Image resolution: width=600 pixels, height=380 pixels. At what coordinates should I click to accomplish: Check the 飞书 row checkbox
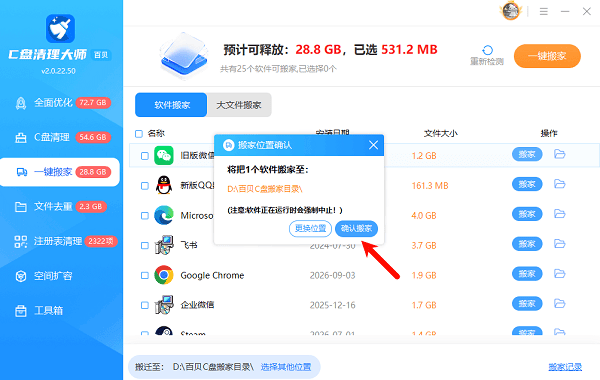(x=145, y=245)
